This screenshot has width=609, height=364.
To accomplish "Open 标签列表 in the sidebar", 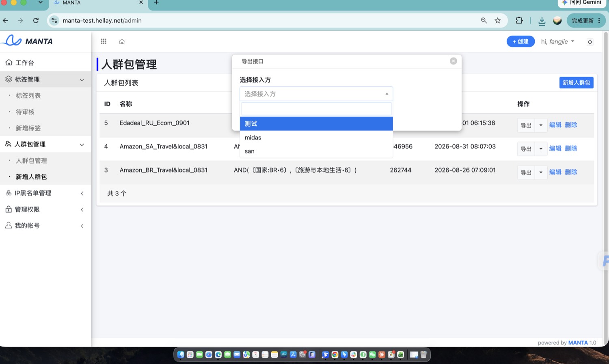I will (28, 96).
